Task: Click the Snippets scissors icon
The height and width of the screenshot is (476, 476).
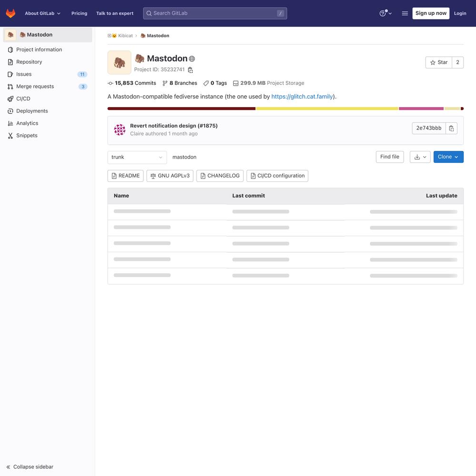Action: 10,136
